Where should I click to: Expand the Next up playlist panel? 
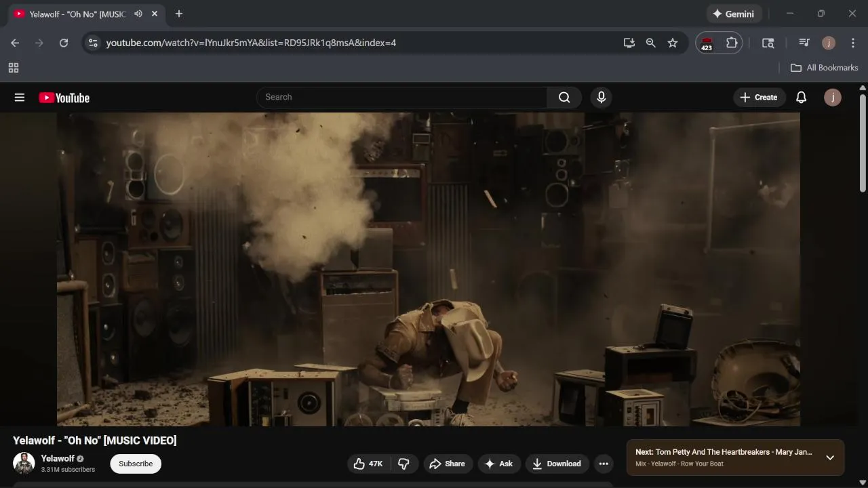click(x=829, y=457)
